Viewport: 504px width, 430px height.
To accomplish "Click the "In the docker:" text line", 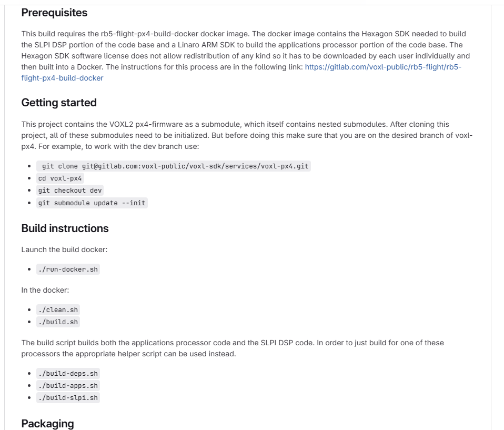I will tap(45, 290).
